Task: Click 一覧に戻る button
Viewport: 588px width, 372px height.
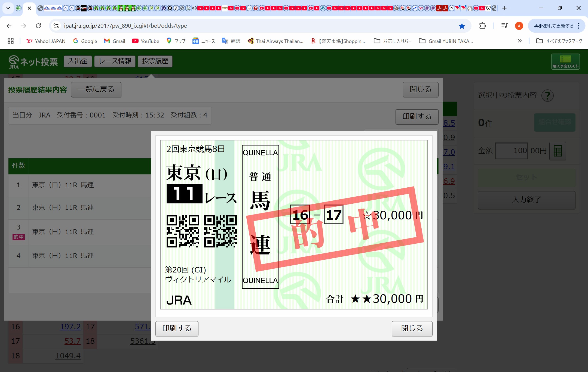Action: pos(96,90)
